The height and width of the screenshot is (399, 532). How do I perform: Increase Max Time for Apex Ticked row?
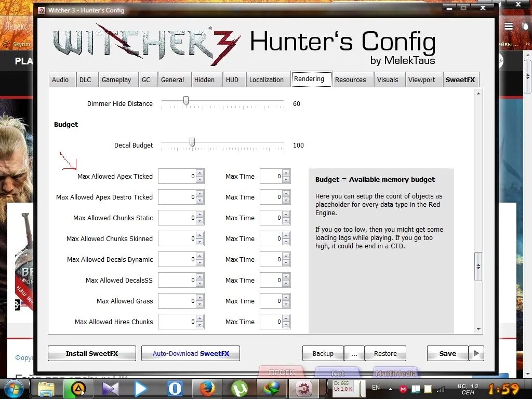286,173
